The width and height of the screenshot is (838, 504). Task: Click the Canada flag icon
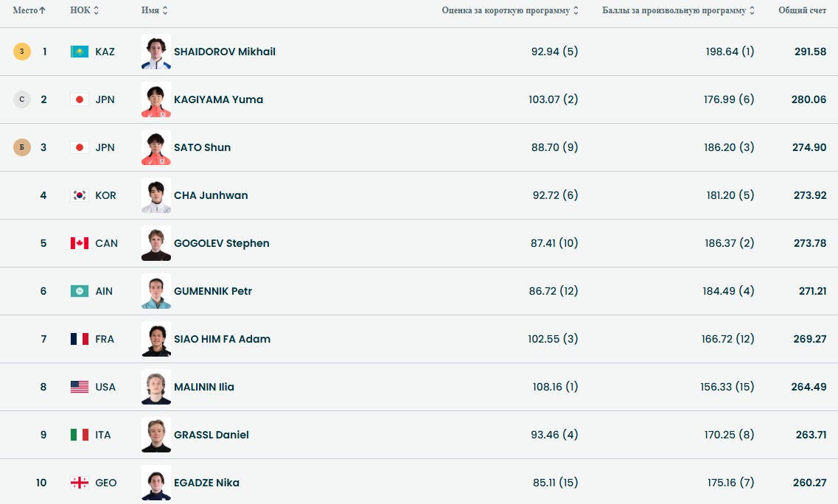pos(80,243)
